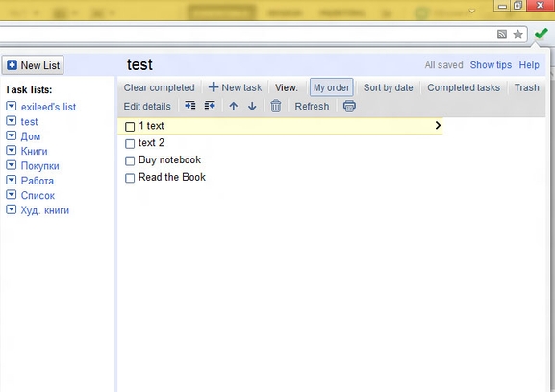Open the Show tips link
The height and width of the screenshot is (392, 555).
point(491,65)
